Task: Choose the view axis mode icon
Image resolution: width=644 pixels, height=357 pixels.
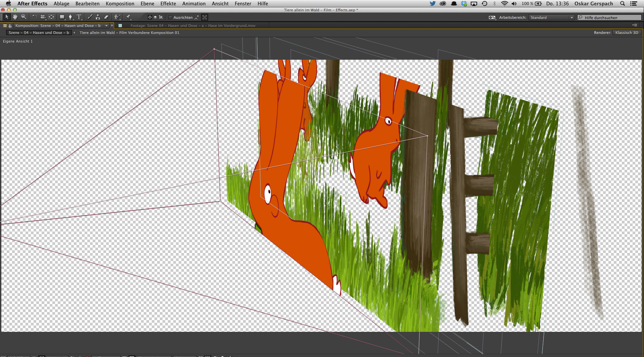Action: (x=161, y=17)
